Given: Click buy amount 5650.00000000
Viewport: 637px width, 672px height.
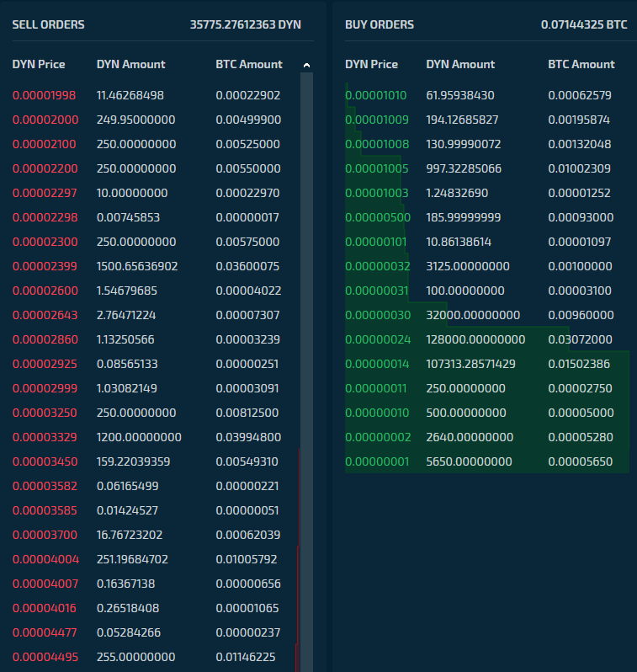Looking at the screenshot, I should click(469, 461).
